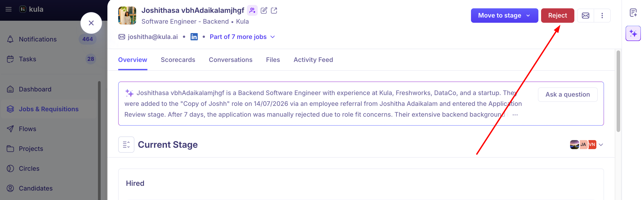
Task: Toggle the Current Stage list view icon
Action: point(126,145)
